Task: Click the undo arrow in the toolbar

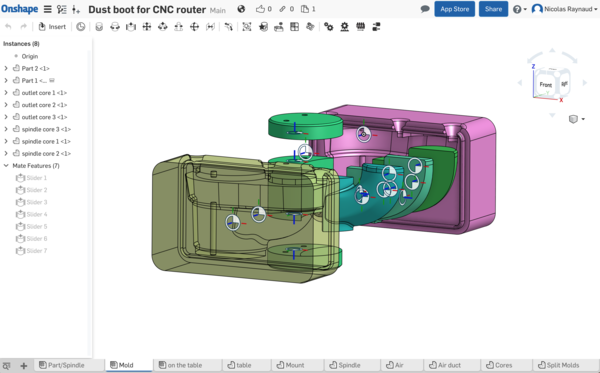Action: pos(8,27)
